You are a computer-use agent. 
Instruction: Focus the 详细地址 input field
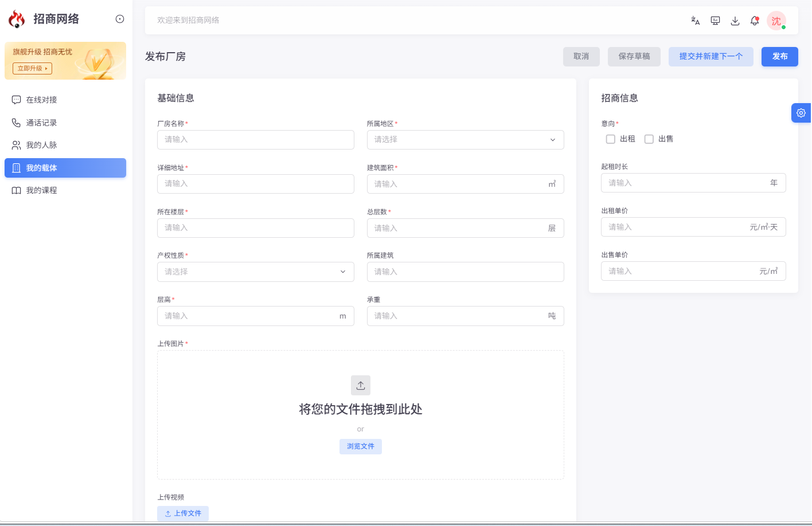point(256,184)
